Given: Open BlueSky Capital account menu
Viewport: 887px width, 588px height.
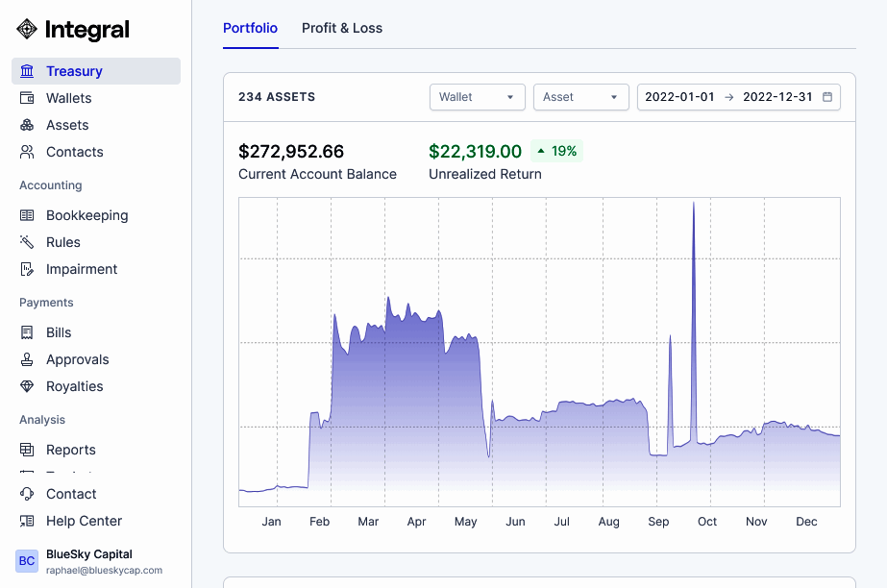Looking at the screenshot, I should (88, 561).
